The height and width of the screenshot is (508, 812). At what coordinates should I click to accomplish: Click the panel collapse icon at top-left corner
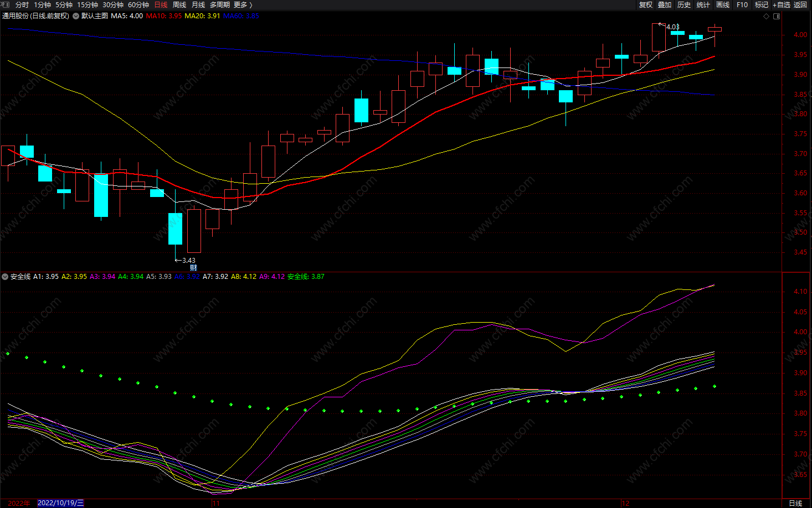[x=6, y=4]
